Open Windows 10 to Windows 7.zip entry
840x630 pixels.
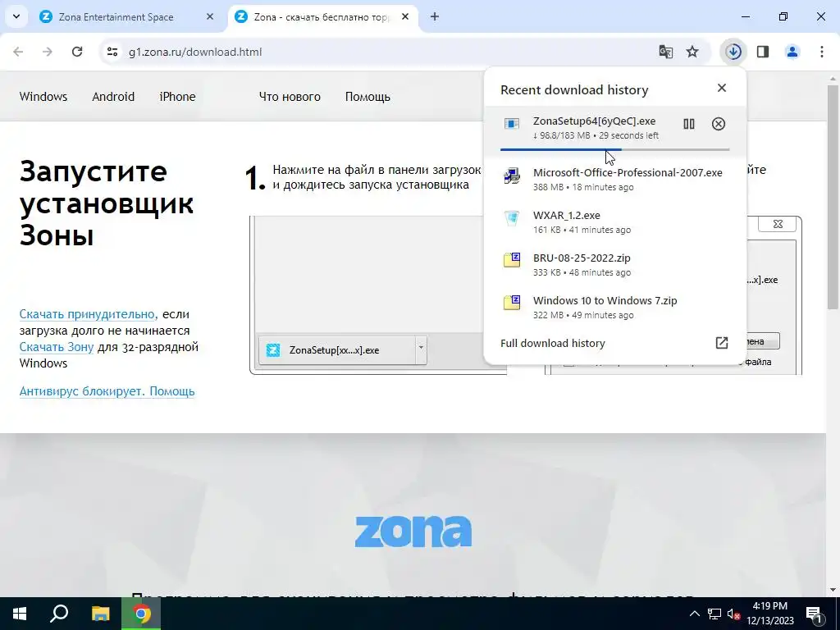coord(614,307)
